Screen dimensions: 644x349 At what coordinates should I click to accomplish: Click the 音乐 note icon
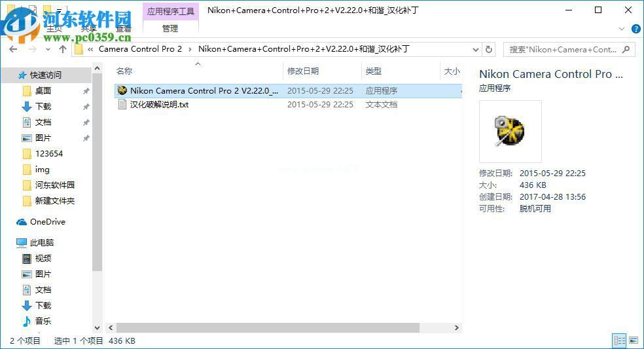point(27,321)
